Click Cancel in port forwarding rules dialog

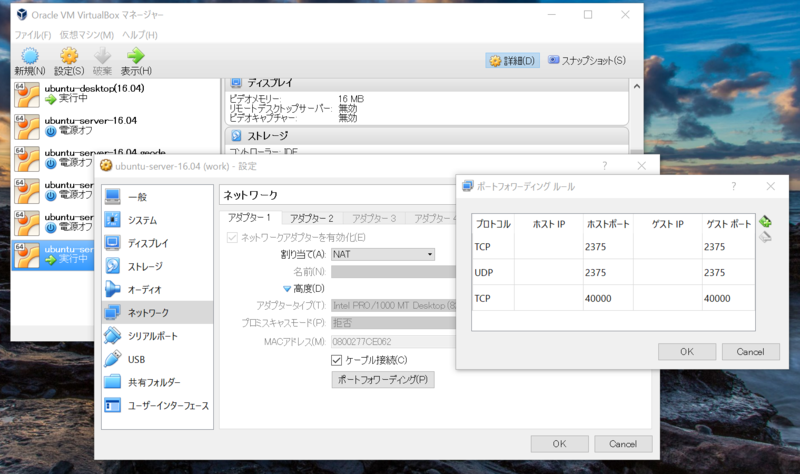[x=750, y=352]
